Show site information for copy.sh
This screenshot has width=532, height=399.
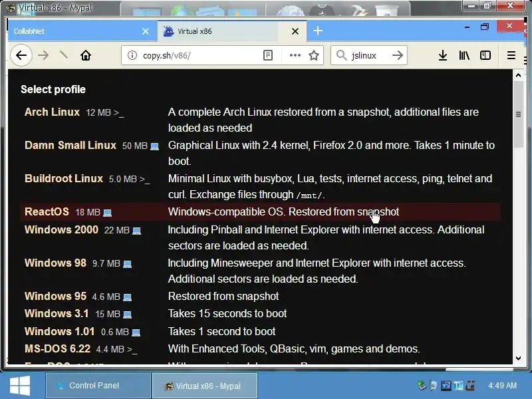[132, 55]
